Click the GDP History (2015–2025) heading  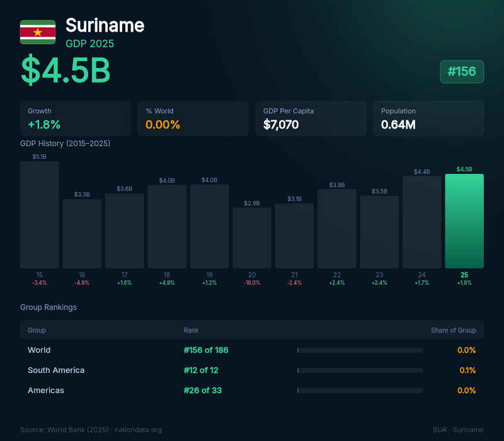pos(66,144)
